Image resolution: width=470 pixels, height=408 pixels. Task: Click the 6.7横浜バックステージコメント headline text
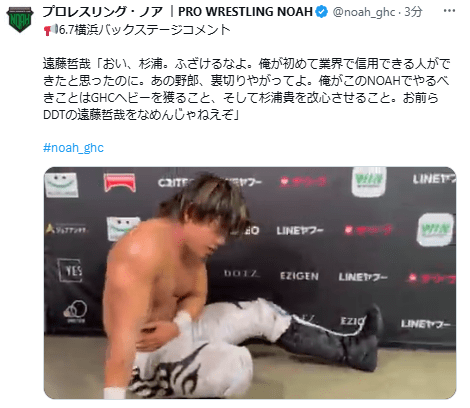point(145,30)
